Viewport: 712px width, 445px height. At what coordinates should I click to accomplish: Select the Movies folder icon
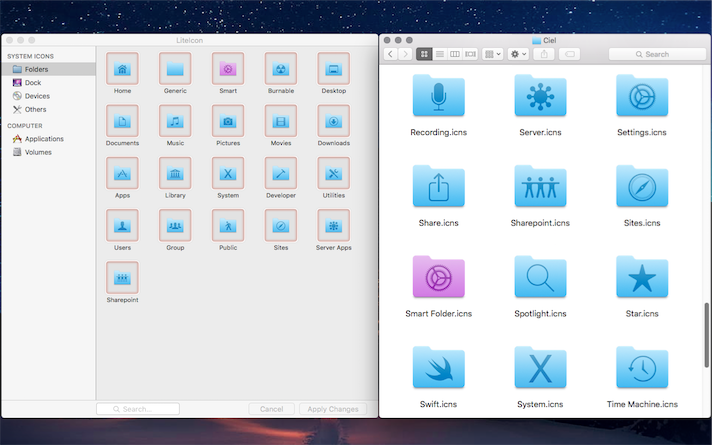(x=281, y=121)
